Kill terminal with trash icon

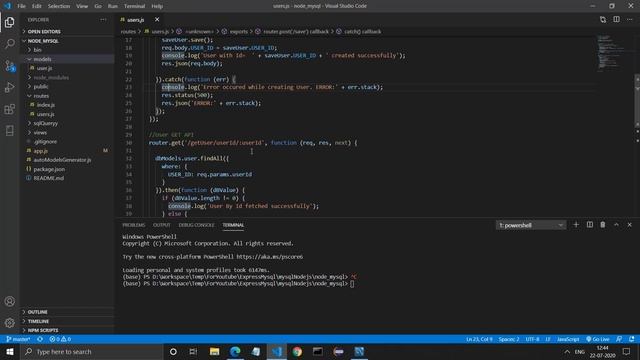pos(602,224)
